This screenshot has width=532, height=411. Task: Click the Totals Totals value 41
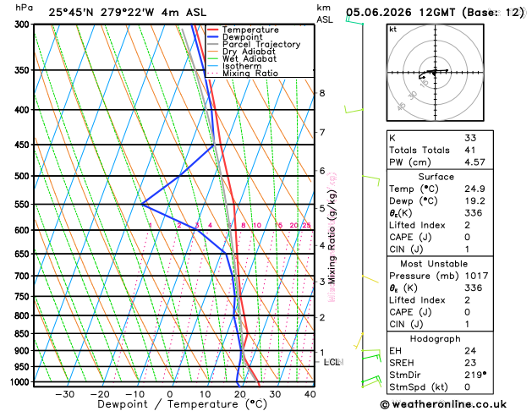(x=470, y=151)
